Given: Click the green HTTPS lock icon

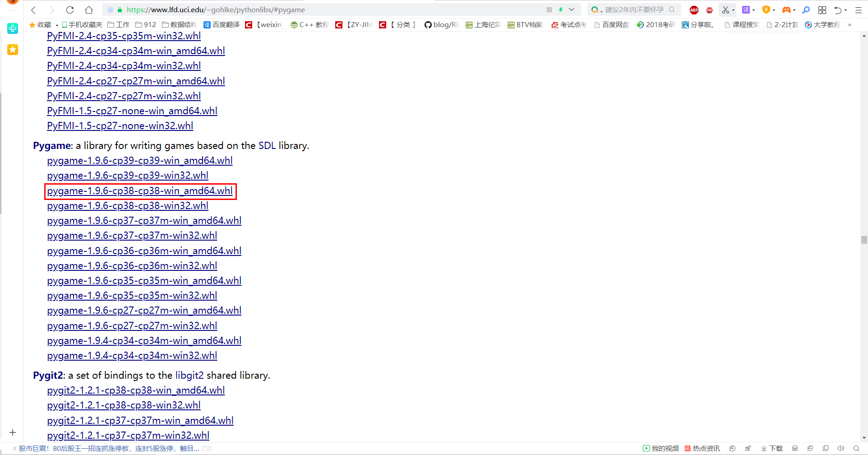Looking at the screenshot, I should 120,10.
